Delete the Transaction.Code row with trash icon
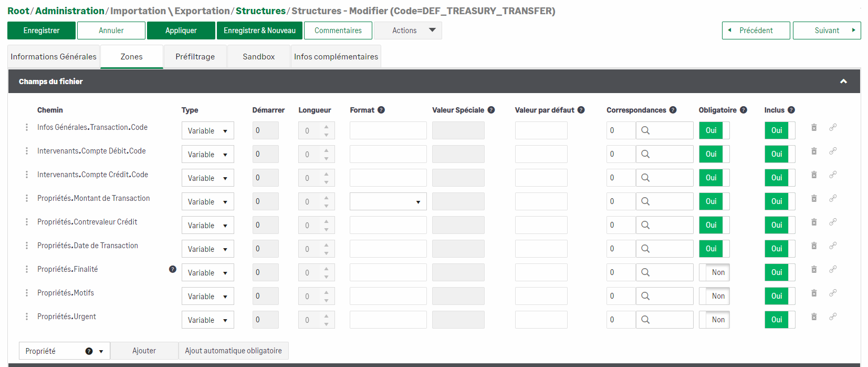This screenshot has width=868, height=367. [814, 128]
